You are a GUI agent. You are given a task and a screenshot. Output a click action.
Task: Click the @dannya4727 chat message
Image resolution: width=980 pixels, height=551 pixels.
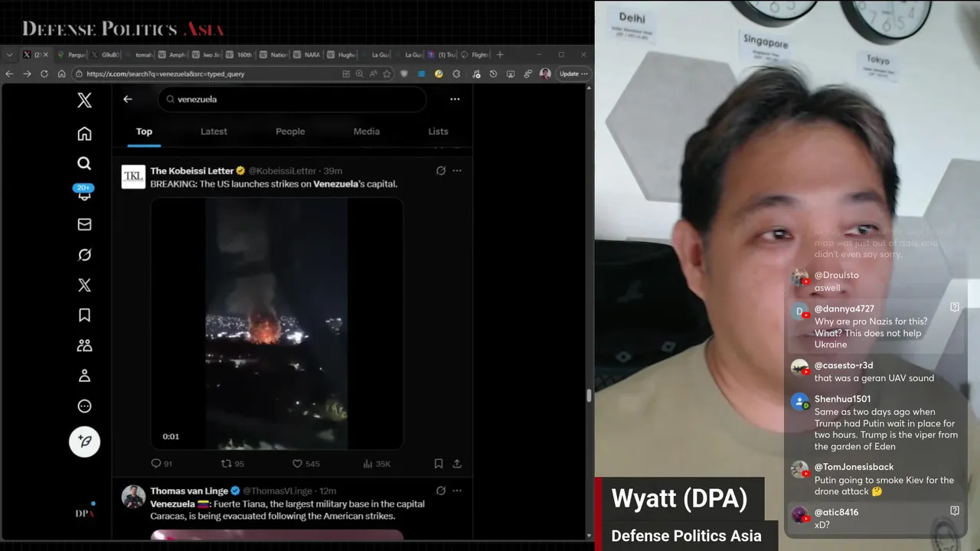click(x=876, y=326)
